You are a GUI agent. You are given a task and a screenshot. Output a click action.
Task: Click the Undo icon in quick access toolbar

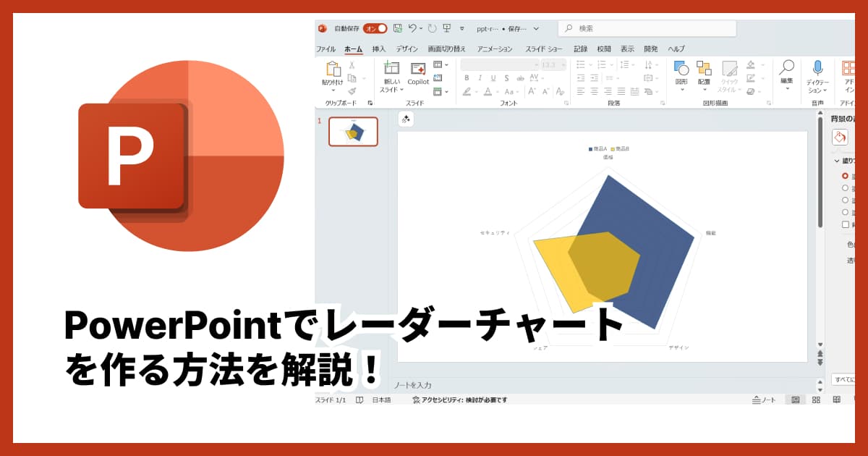412,29
